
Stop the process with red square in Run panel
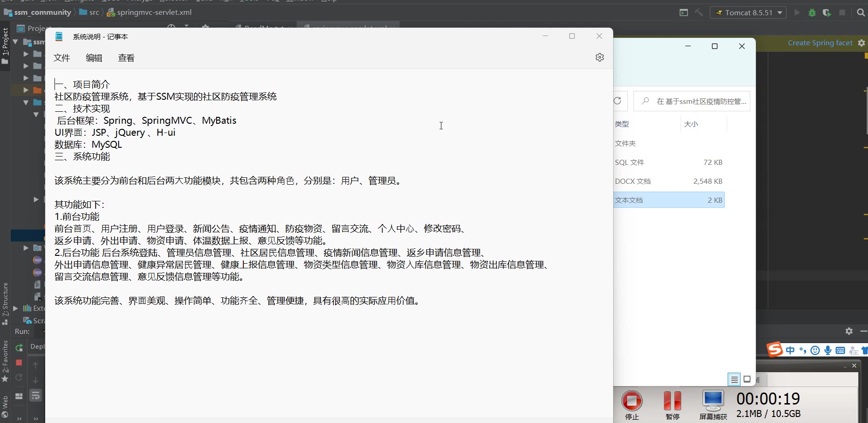(x=19, y=363)
